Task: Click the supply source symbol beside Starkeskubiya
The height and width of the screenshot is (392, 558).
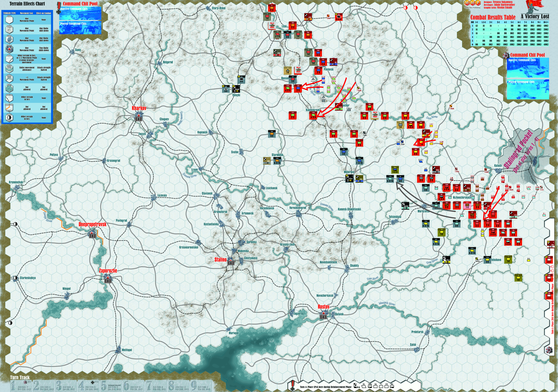Action: click(16, 278)
